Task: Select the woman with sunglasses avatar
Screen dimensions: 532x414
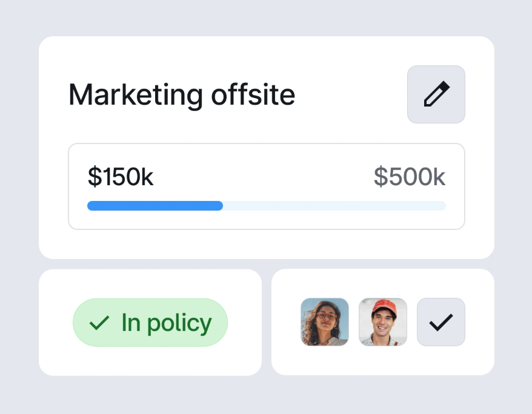Action: 325,322
